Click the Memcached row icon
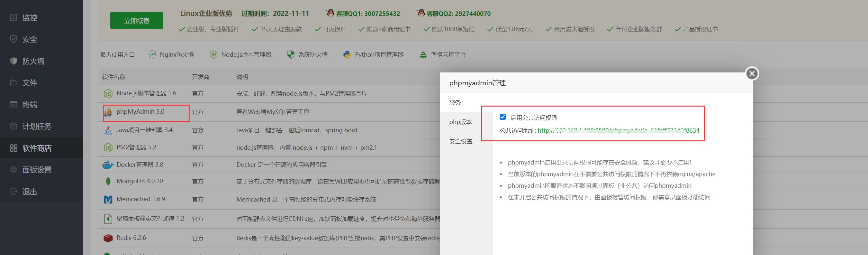The image size is (868, 255). [x=108, y=199]
